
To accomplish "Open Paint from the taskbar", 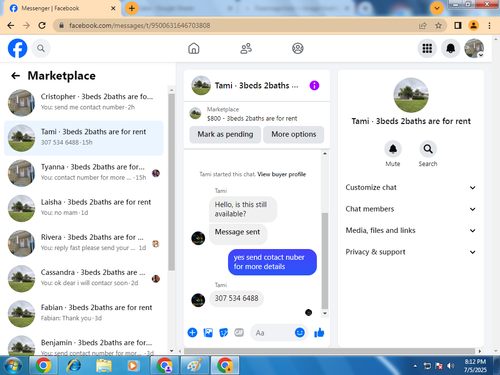I will [x=195, y=366].
